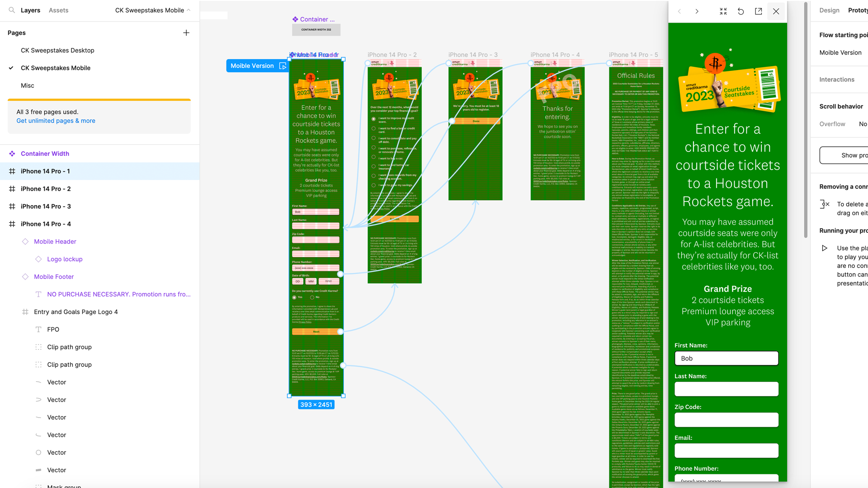Viewport: 868px width, 488px height.
Task: Click First Name field in preview
Action: pyautogui.click(x=726, y=358)
